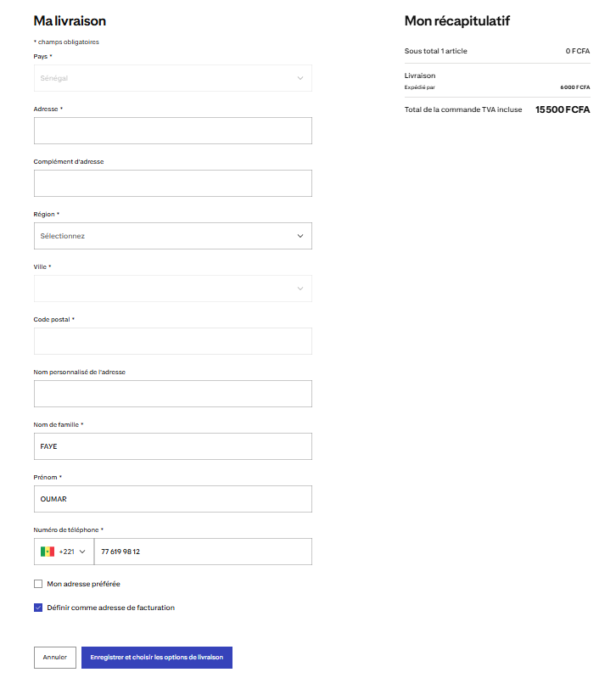Viewport: 616px width, 678px height.
Task: Focus the Complément d'adresse field
Action: tap(173, 183)
